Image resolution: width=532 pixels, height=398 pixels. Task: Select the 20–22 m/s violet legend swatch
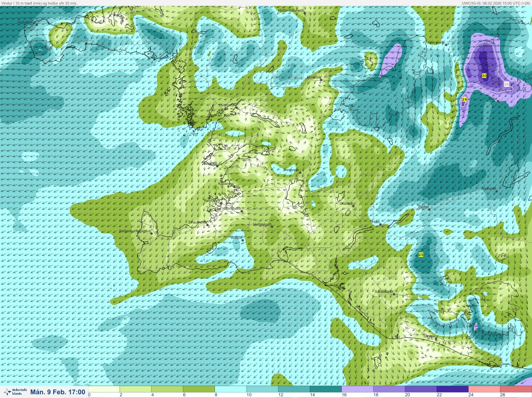pos(421,389)
